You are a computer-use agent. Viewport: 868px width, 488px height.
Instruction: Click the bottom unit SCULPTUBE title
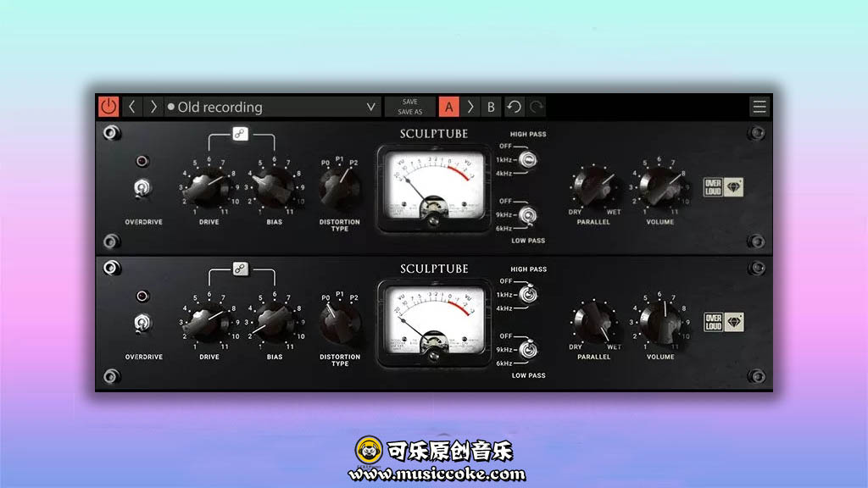(x=434, y=269)
